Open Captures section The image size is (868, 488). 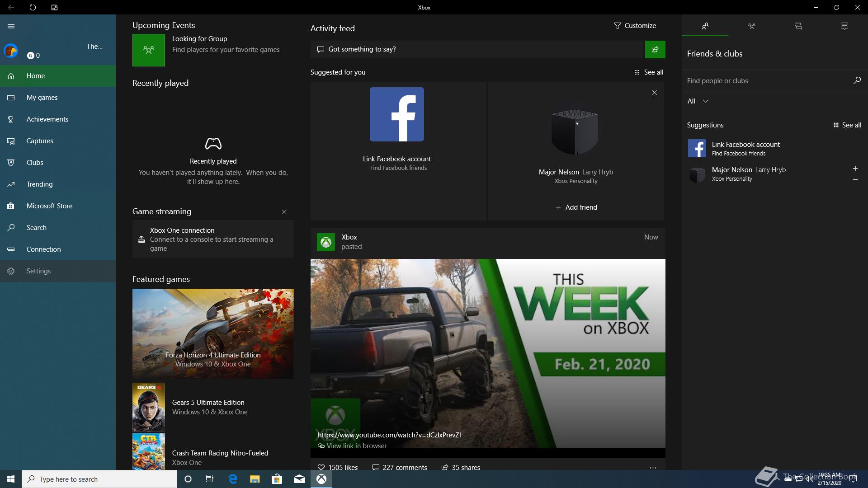click(58, 141)
